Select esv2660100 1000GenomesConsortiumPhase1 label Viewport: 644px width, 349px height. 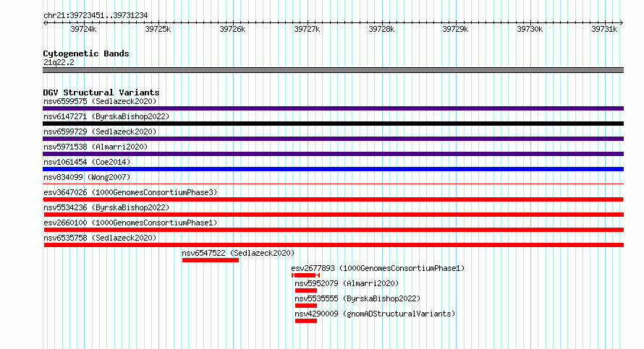(x=130, y=223)
